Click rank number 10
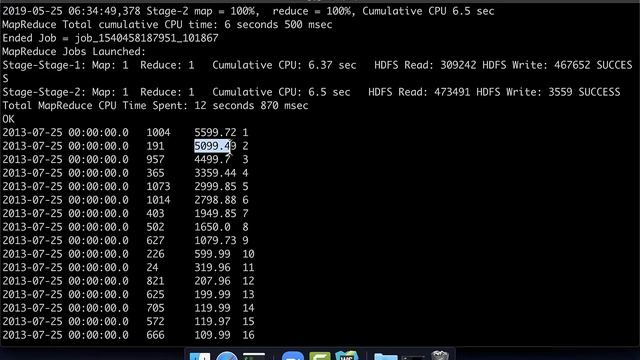640x360 pixels. point(249,254)
